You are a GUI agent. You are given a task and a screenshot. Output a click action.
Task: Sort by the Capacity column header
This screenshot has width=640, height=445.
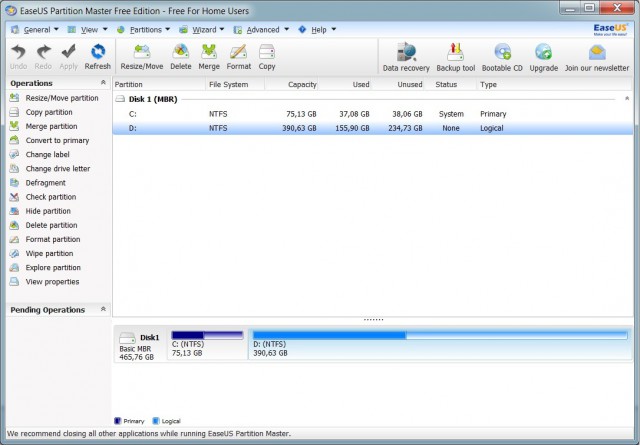pyautogui.click(x=291, y=85)
